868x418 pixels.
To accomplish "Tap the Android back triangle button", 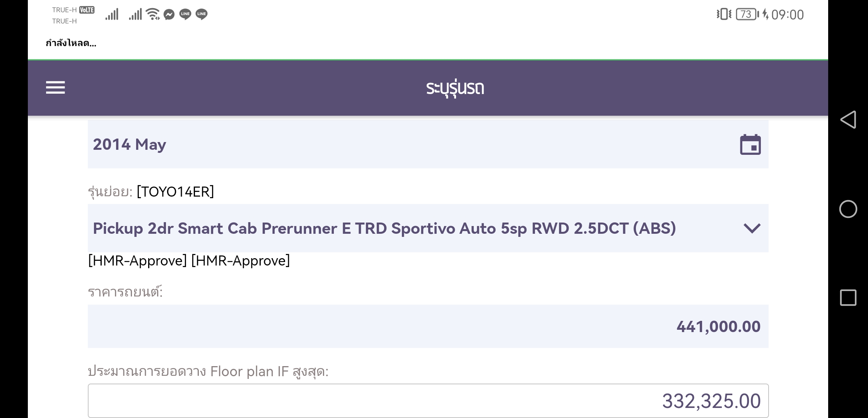I will tap(848, 120).
